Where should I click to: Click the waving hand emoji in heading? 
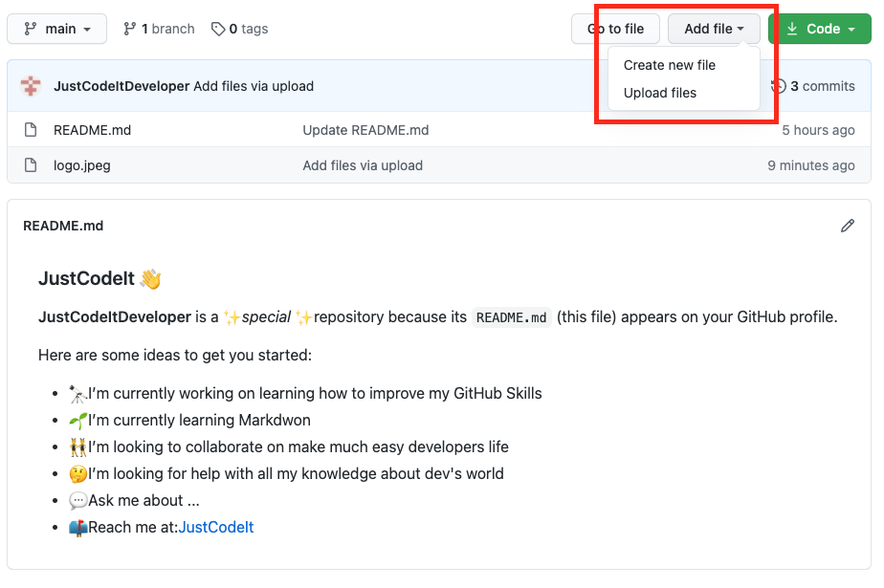point(150,279)
